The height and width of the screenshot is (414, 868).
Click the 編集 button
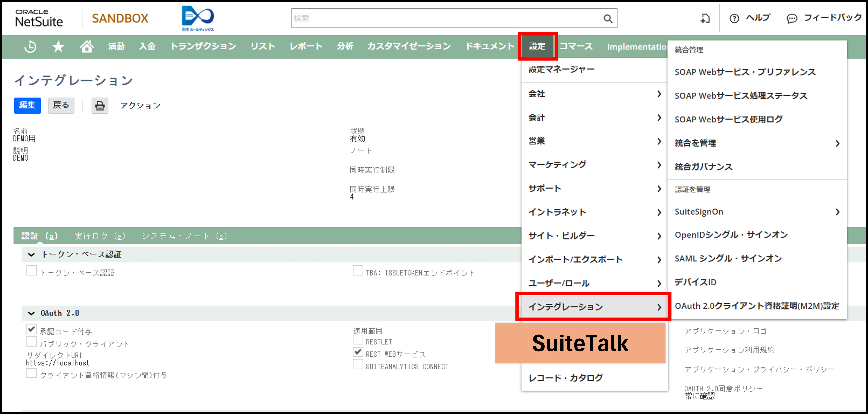click(x=27, y=106)
